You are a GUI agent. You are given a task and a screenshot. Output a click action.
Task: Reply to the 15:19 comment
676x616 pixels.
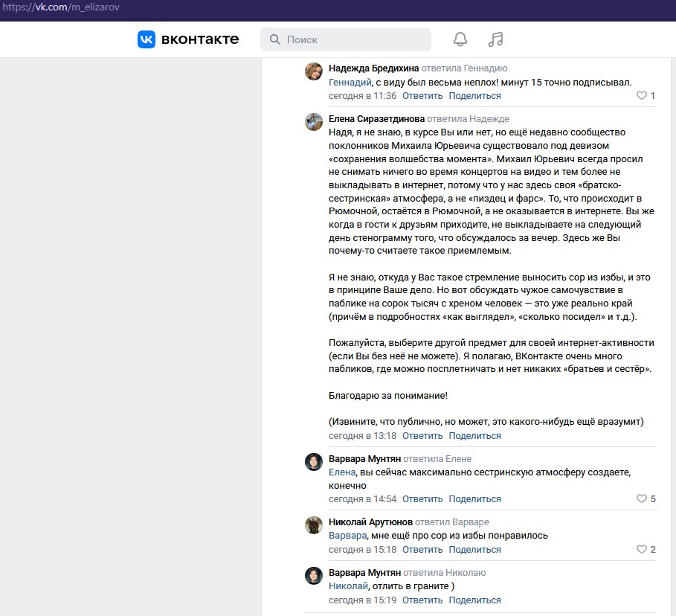[x=422, y=600]
